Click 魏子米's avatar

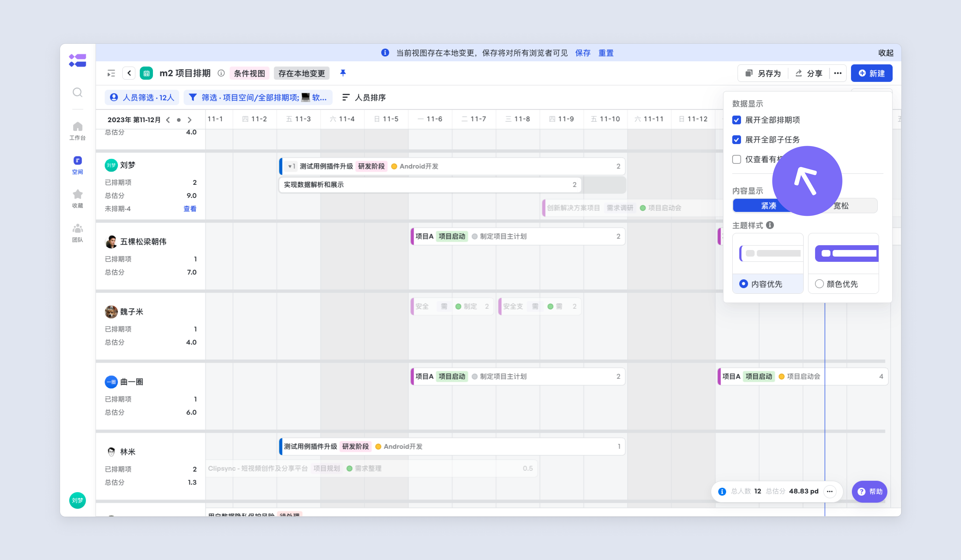(x=111, y=312)
